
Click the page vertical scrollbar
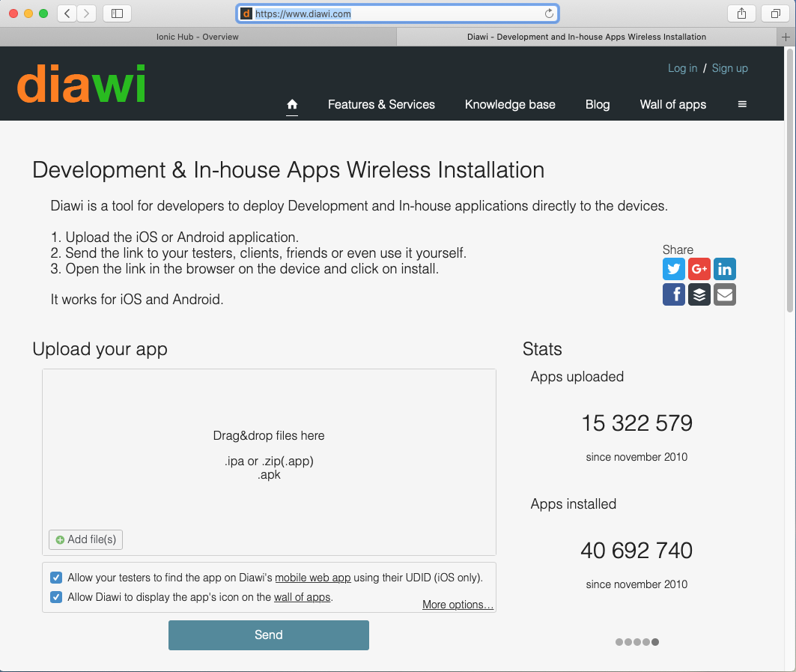790,181
